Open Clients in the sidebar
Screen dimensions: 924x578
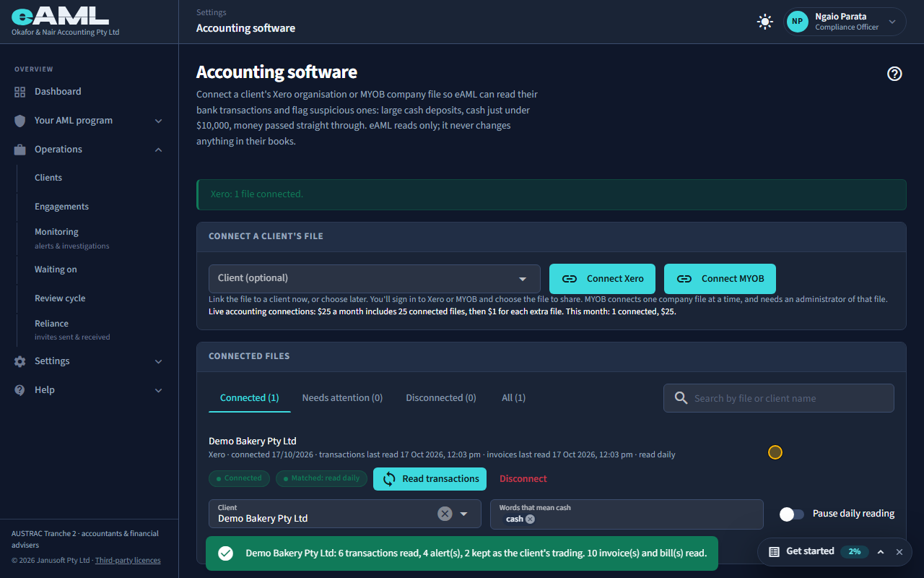pos(48,178)
